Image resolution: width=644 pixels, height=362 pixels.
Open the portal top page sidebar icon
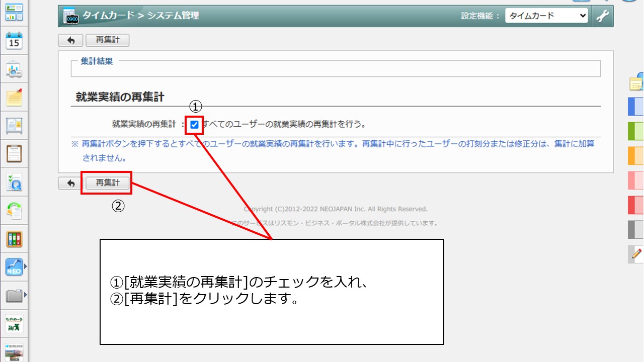click(x=14, y=12)
